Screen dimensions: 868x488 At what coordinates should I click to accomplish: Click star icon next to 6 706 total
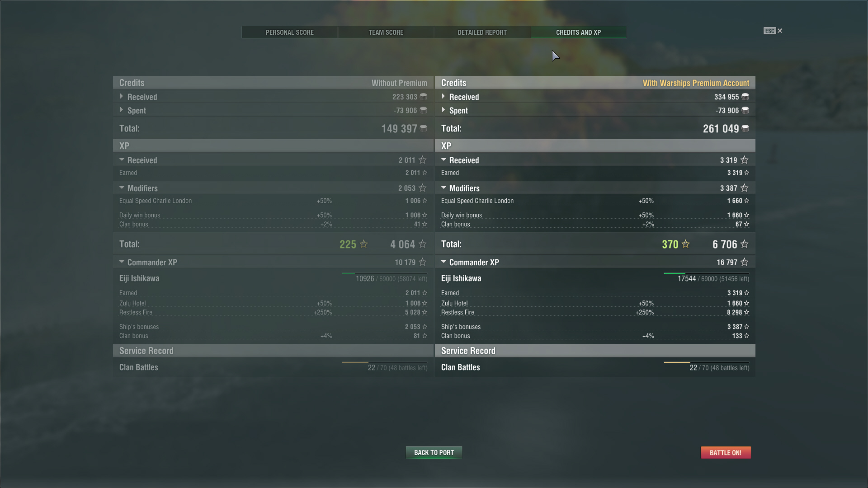point(744,244)
